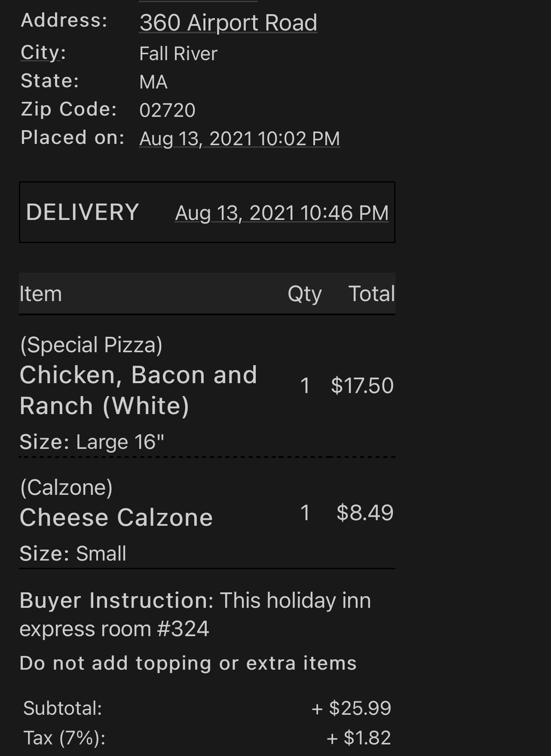Open the 360 Airport Road address link
The width and height of the screenshot is (551, 756).
[x=228, y=23]
